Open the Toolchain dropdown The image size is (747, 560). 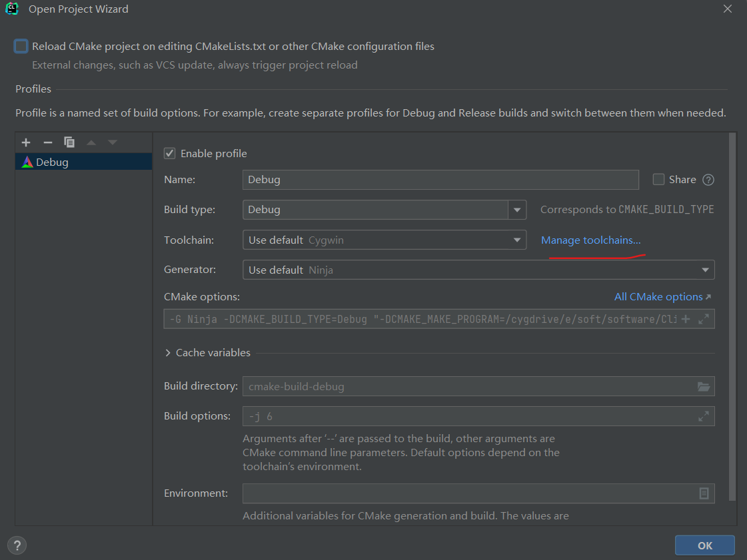pyautogui.click(x=517, y=240)
